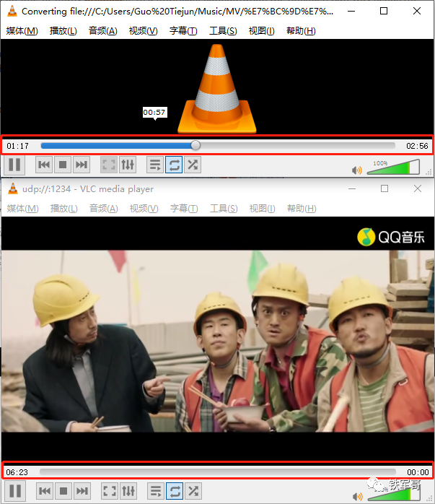Click the seek bar in udp window
Image resolution: width=435 pixels, height=504 pixels.
coord(218,472)
